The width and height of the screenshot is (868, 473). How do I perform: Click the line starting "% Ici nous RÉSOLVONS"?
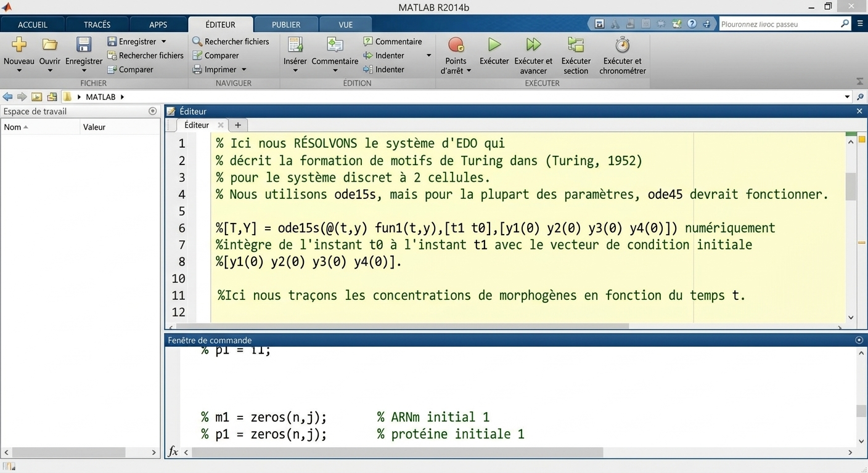click(x=360, y=144)
